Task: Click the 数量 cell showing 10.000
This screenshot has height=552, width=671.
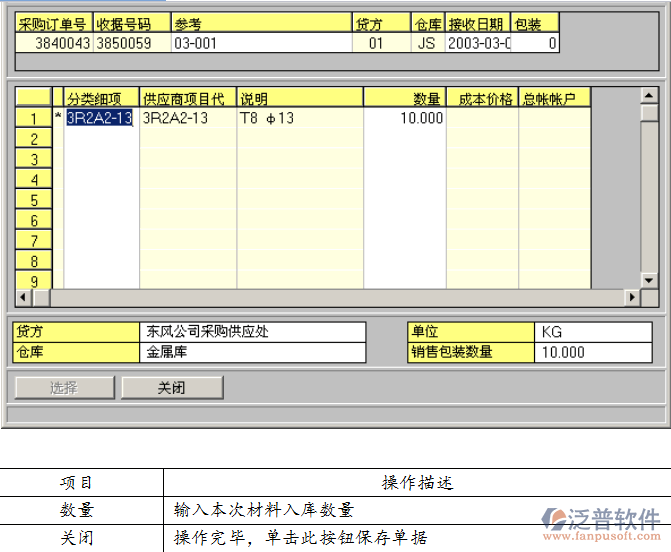Action: click(x=404, y=119)
